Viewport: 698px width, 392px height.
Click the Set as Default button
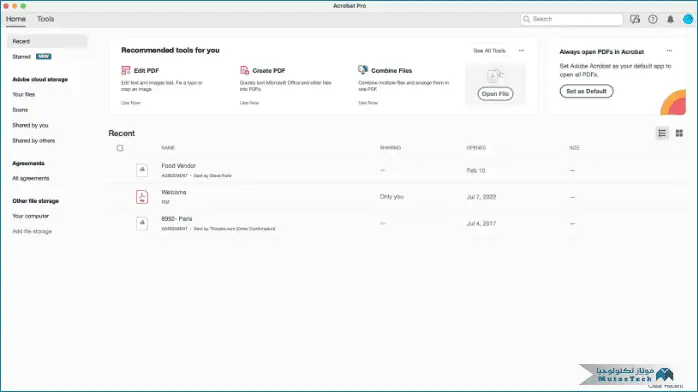586,91
